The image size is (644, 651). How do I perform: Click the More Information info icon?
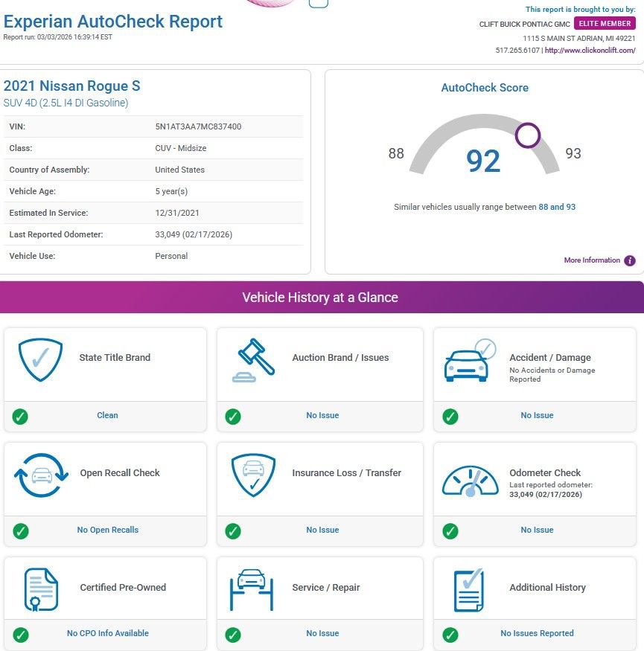click(630, 260)
